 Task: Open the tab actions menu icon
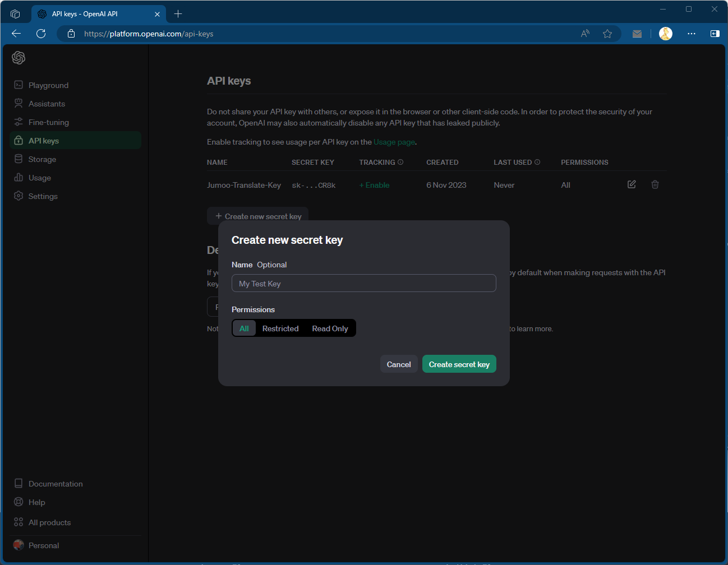[x=15, y=14]
